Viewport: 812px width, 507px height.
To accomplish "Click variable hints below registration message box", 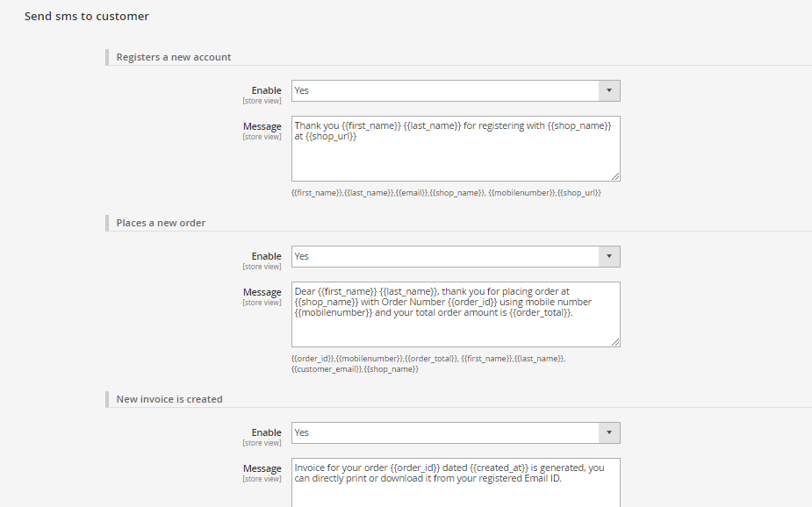I will tap(446, 192).
